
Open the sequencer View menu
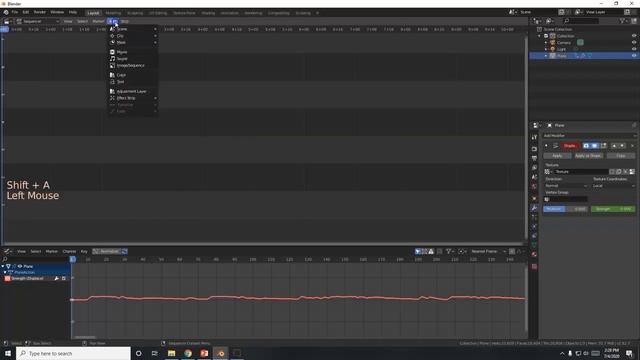tap(68, 21)
